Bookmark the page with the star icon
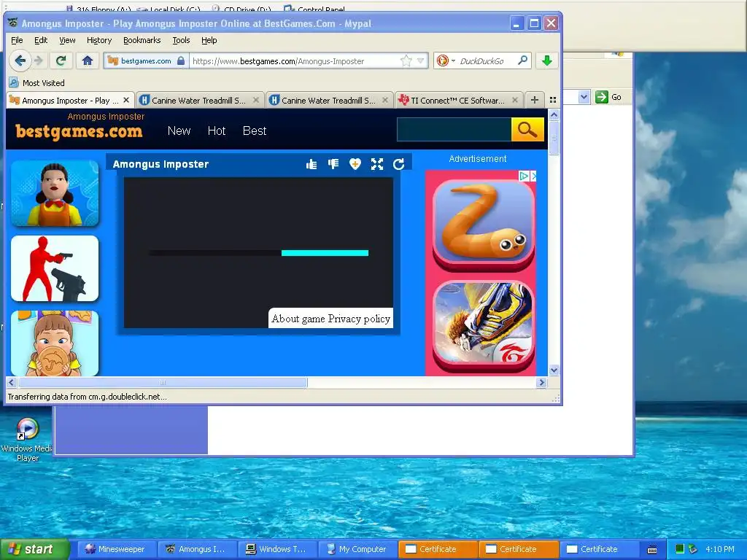 (406, 61)
